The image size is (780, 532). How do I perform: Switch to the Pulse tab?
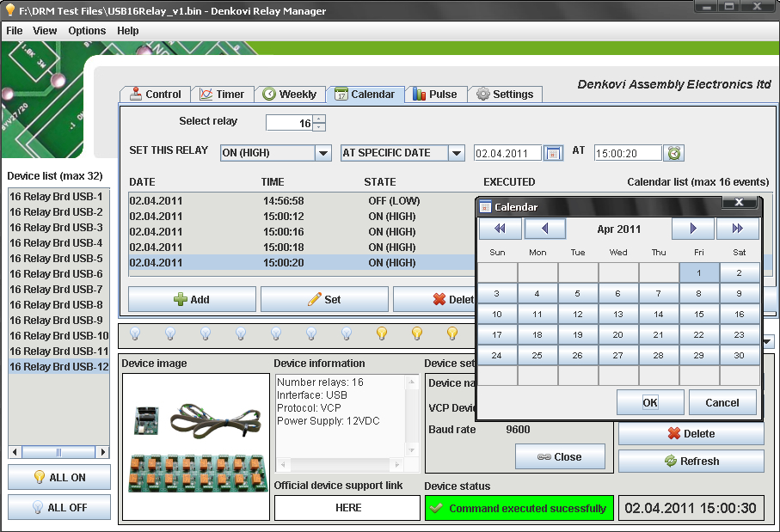point(436,94)
